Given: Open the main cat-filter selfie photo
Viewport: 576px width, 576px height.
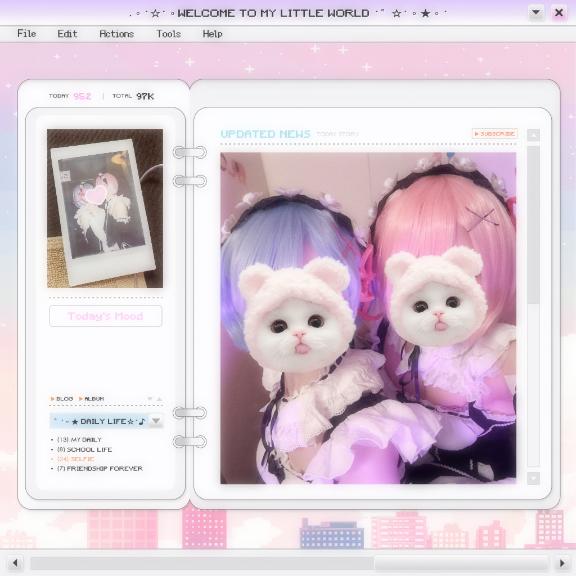Looking at the screenshot, I should tap(368, 318).
